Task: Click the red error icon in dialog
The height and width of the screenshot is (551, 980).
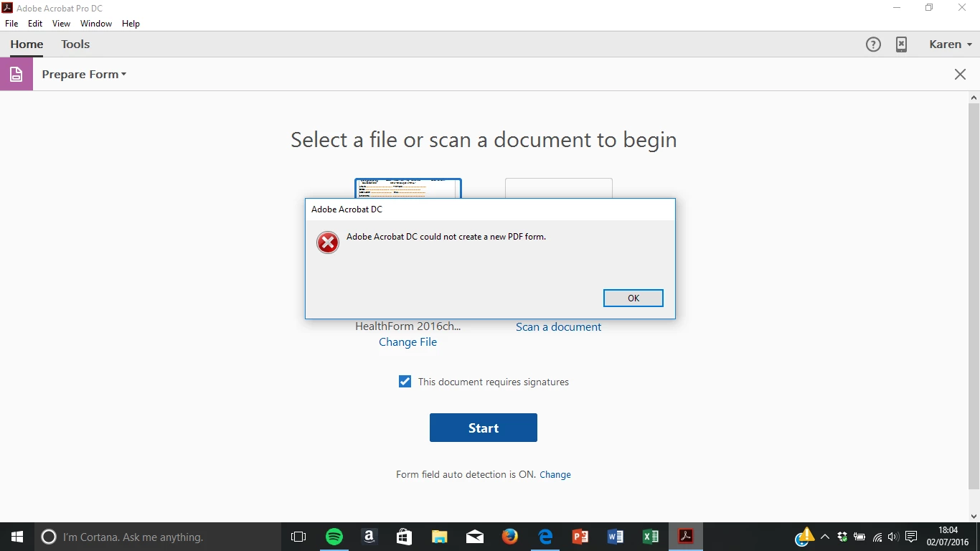Action: [x=328, y=243]
